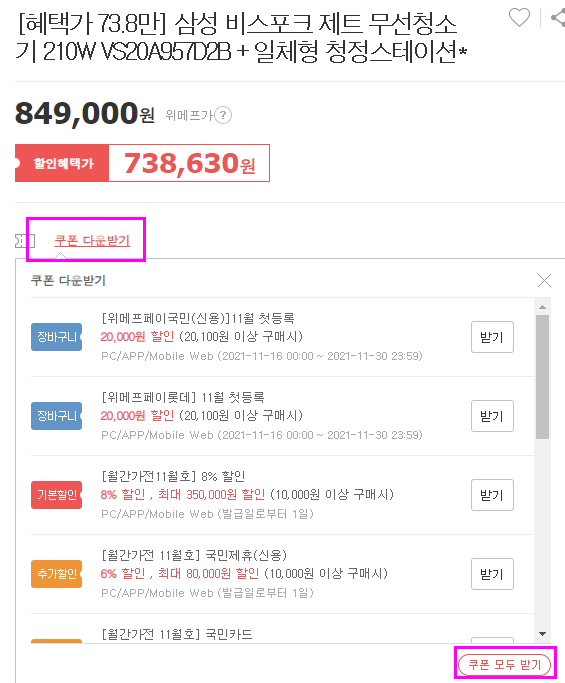
Task: Close the coupon download panel with X
Action: [x=544, y=281]
